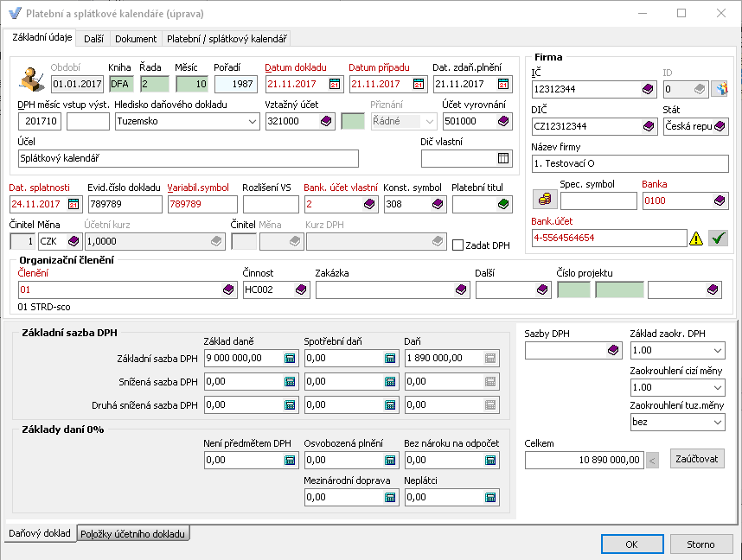This screenshot has width=742, height=560.
Task: Open the Dič vlastní table icon
Action: coord(503,158)
